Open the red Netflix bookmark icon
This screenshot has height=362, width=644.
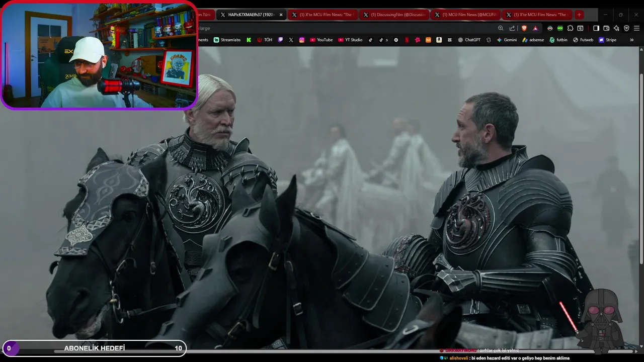[407, 40]
